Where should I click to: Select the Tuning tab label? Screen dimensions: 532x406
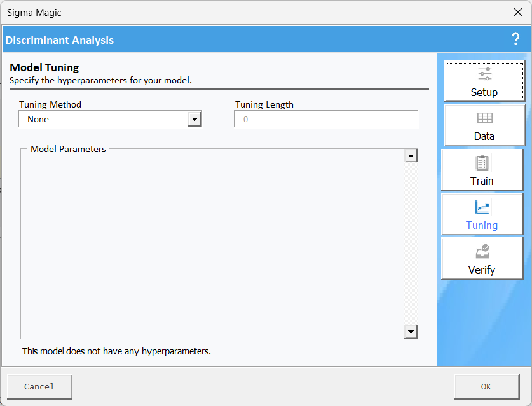[482, 225]
